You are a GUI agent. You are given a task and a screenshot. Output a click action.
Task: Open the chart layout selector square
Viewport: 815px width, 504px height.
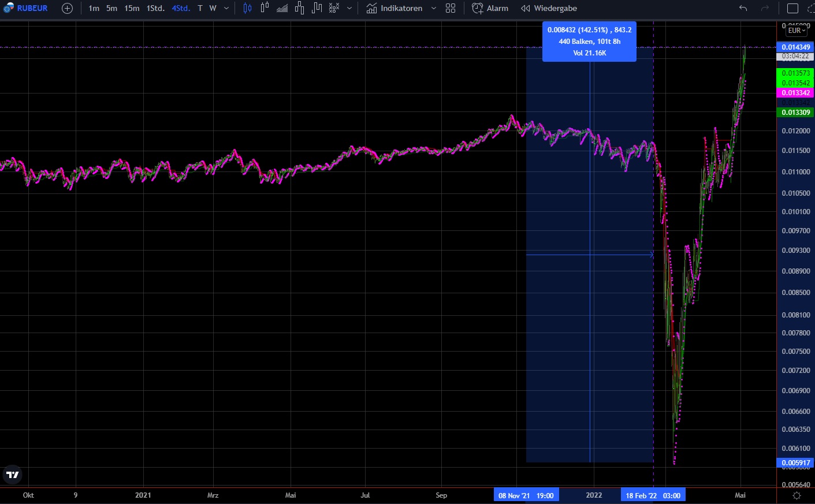(x=792, y=8)
